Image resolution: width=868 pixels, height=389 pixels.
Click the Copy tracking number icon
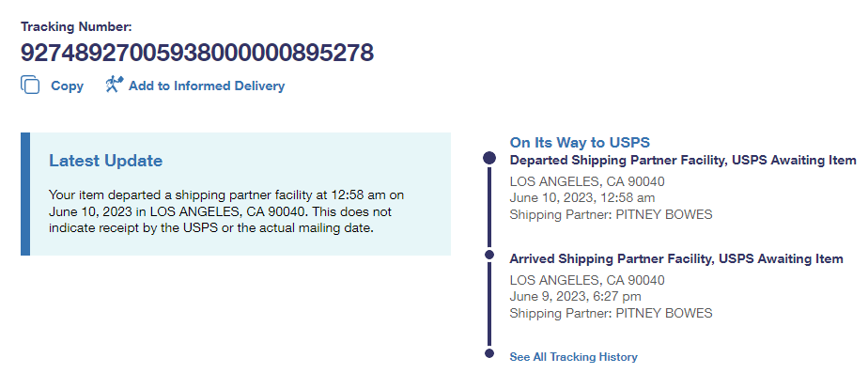pos(30,86)
